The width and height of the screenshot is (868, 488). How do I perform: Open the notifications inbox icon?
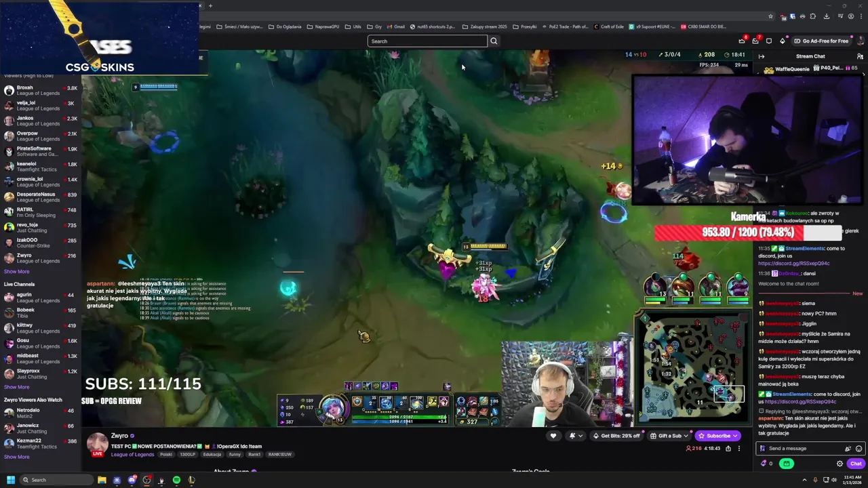[x=755, y=41]
